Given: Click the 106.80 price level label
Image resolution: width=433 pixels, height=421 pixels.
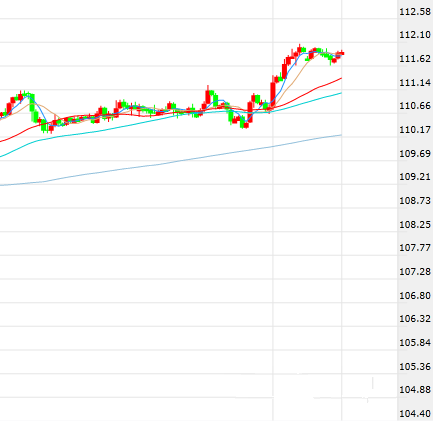Looking at the screenshot, I should coord(415,296).
